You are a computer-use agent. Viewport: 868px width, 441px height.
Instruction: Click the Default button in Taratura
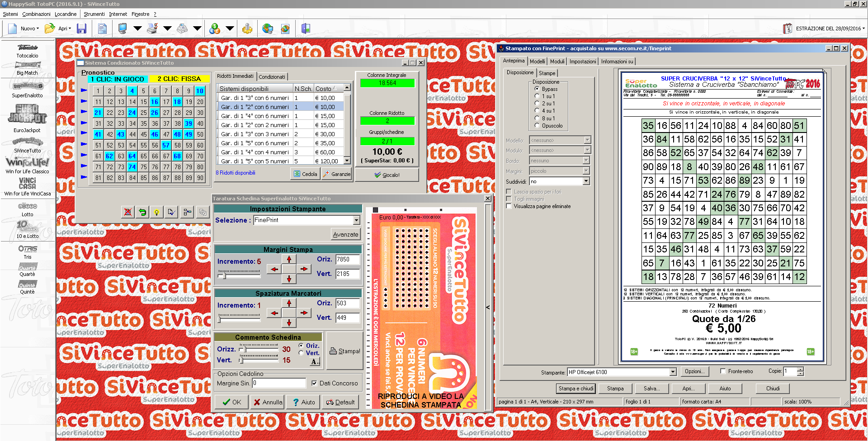[x=340, y=402]
